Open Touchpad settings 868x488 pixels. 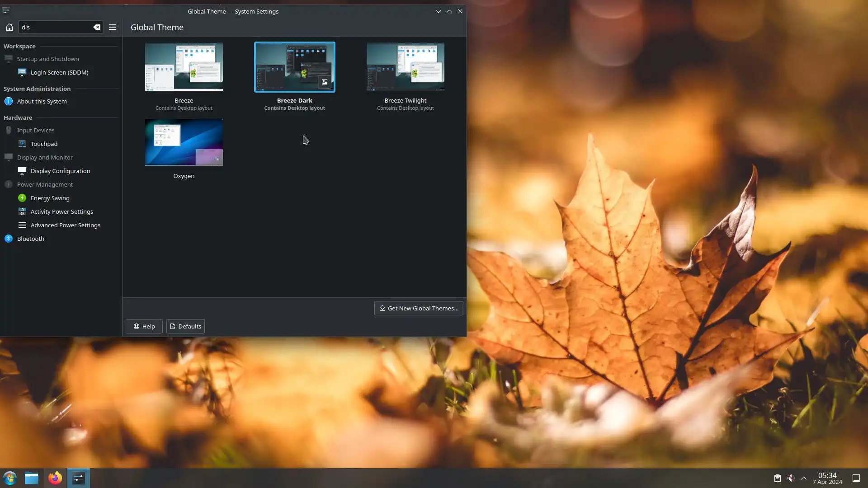click(44, 144)
